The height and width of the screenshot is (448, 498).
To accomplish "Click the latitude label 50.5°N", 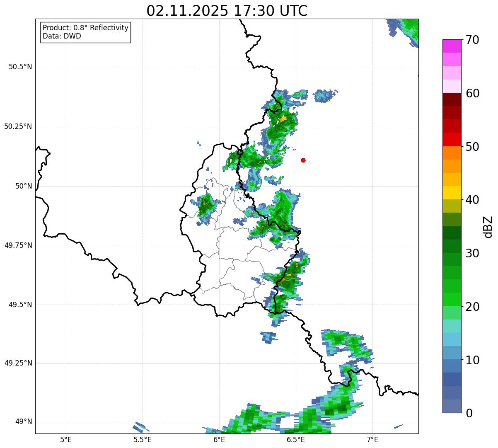I will [x=20, y=67].
